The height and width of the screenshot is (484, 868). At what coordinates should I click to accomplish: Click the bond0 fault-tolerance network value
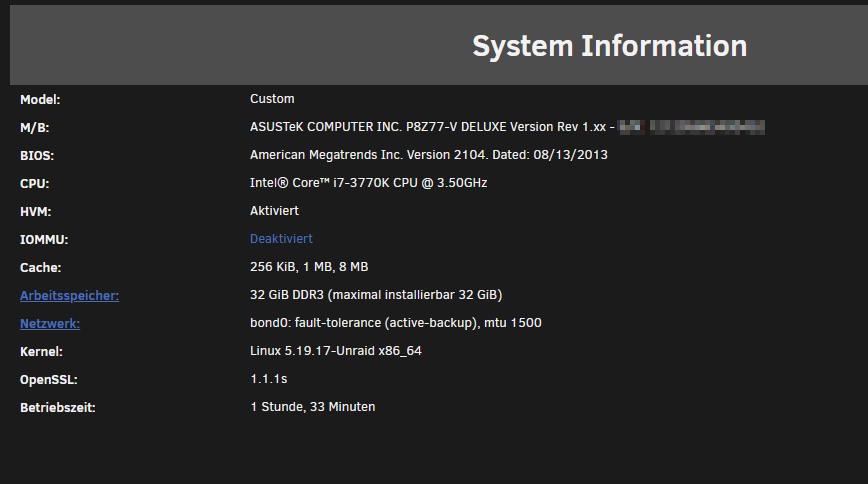point(395,323)
